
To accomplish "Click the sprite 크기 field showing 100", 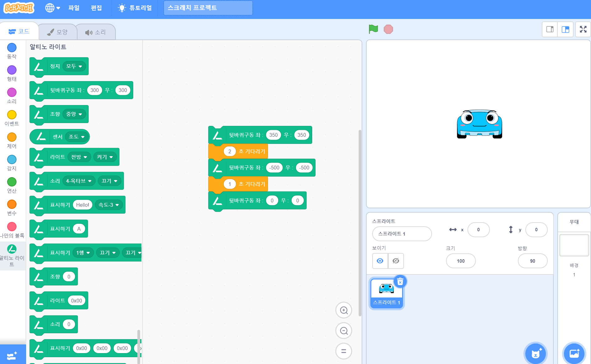I will [461, 261].
